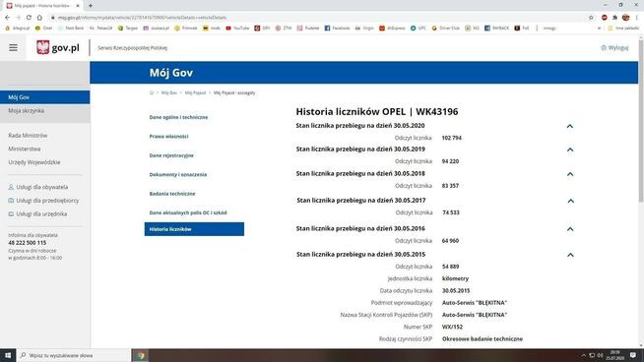The height and width of the screenshot is (362, 644).
Task: Click the Chrome taskbar icon
Action: tap(140, 355)
